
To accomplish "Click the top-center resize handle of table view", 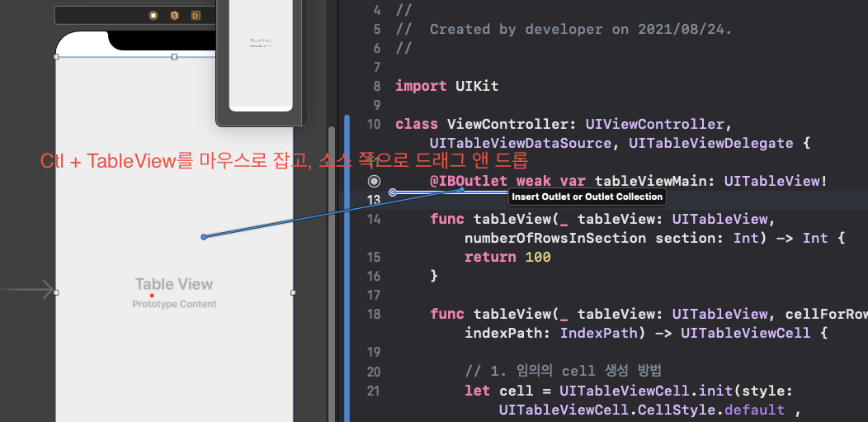I will click(174, 56).
